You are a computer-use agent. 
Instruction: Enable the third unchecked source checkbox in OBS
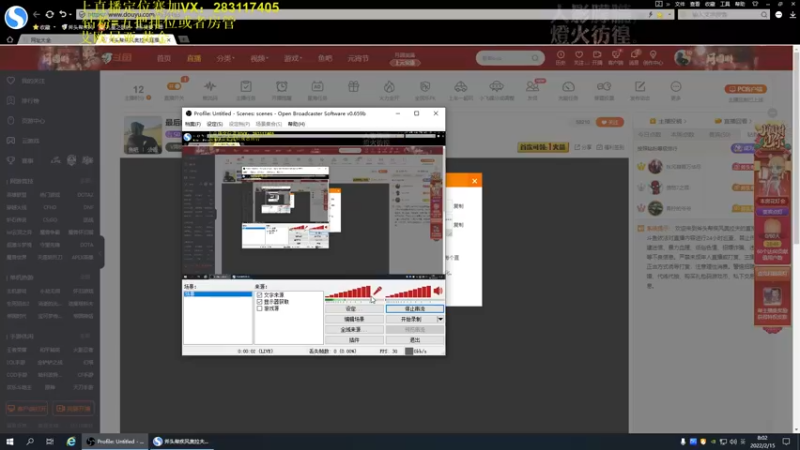260,308
